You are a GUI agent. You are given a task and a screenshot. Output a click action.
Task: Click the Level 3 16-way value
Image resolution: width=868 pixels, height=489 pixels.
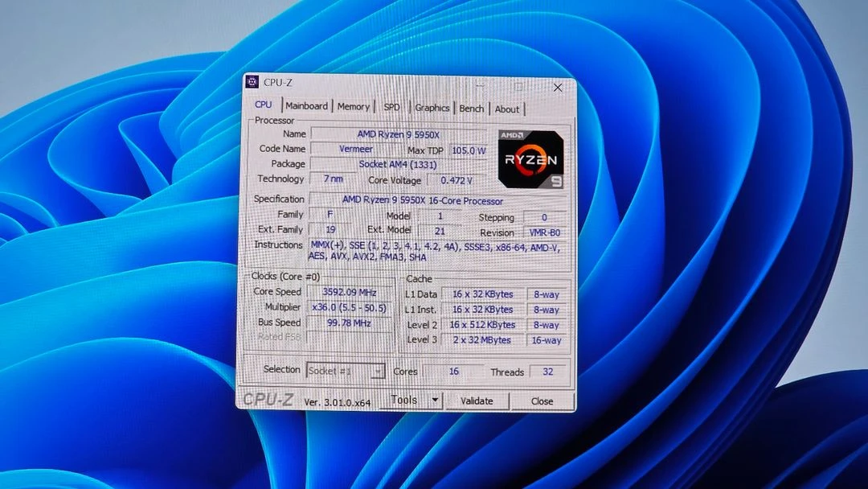546,340
